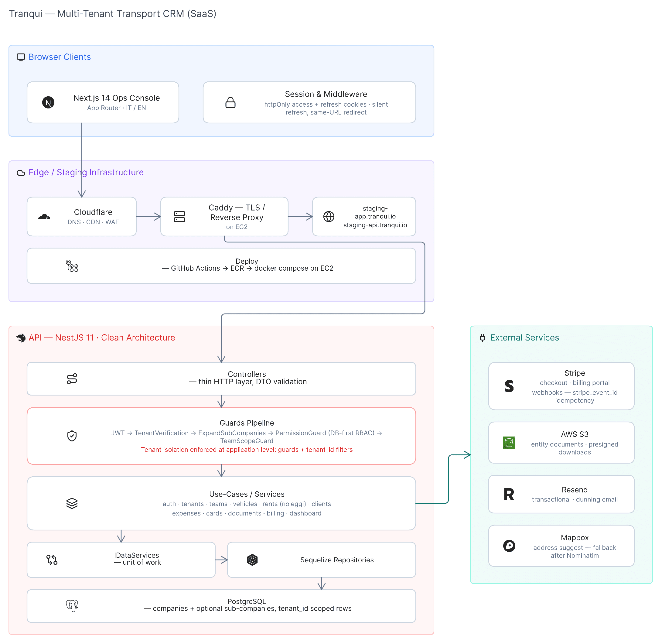Select the auth · tenants · teams modules line
The image size is (662, 644).
pyautogui.click(x=247, y=504)
